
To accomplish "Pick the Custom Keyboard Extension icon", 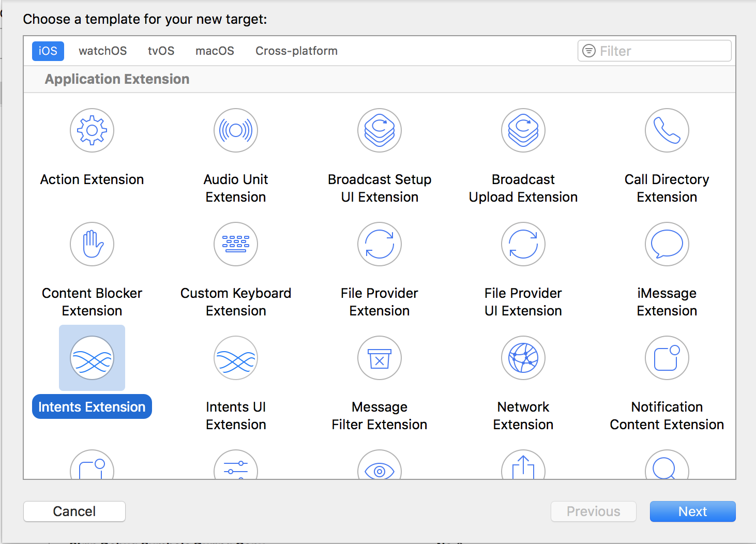I will click(236, 244).
